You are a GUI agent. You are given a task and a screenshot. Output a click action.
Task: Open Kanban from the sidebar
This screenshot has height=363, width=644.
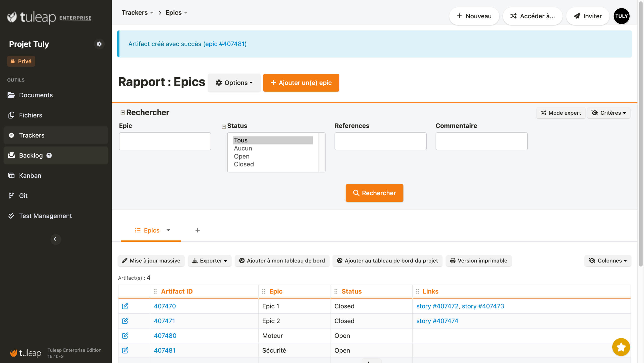(30, 175)
